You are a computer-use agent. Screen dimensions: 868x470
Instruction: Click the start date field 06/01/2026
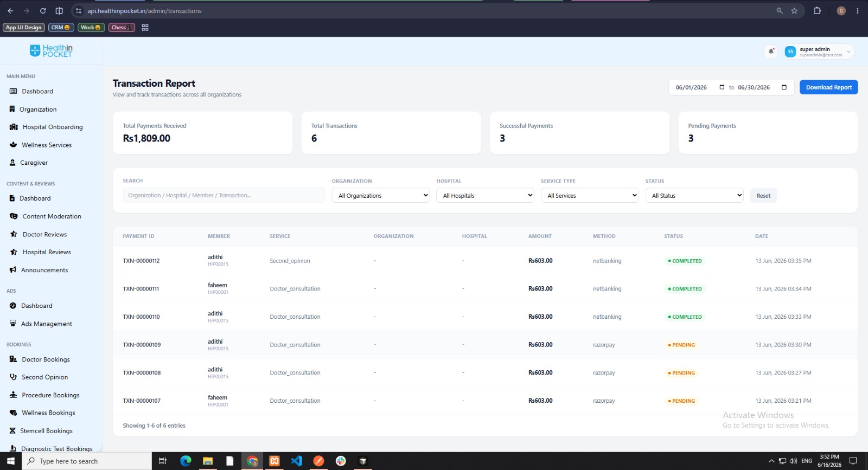point(691,87)
